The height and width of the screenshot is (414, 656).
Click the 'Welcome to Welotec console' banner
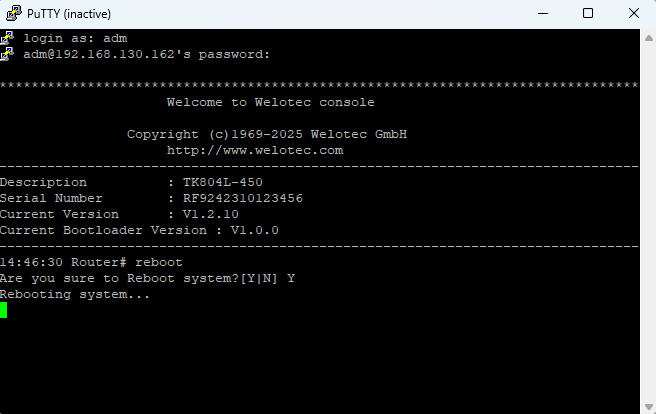270,102
